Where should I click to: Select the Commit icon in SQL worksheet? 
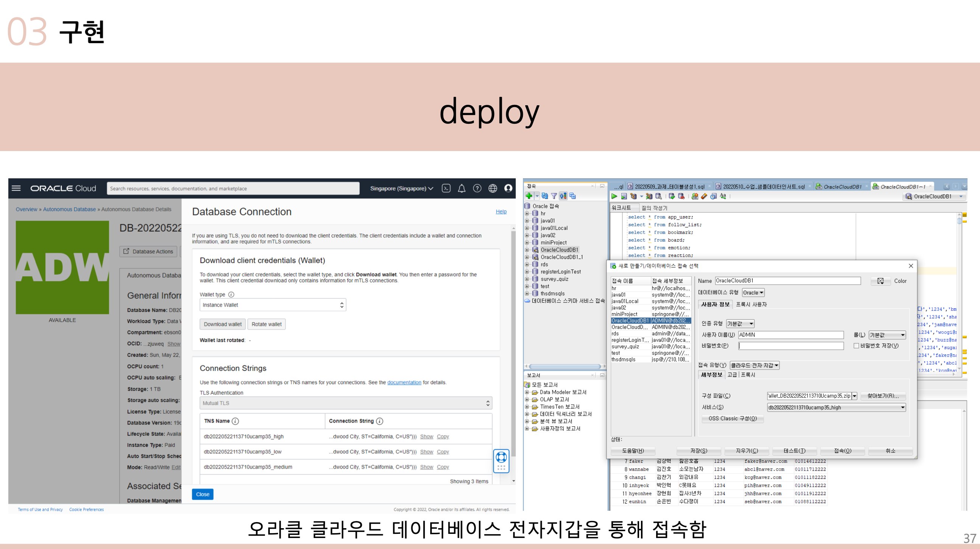(672, 197)
